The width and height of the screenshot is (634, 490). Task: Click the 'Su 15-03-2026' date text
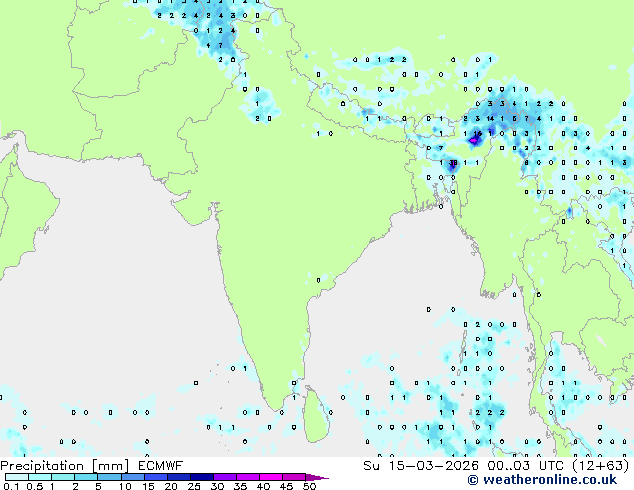421,466
